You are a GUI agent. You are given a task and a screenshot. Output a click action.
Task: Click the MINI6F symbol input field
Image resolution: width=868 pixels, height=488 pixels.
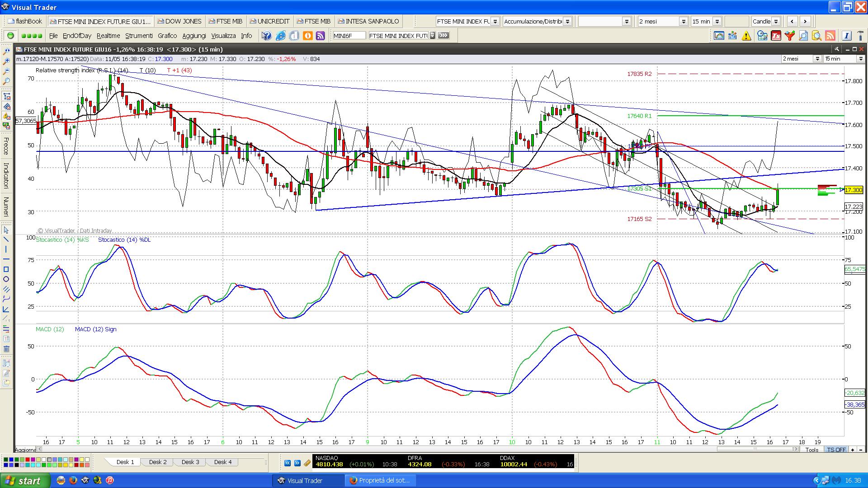[x=349, y=35]
